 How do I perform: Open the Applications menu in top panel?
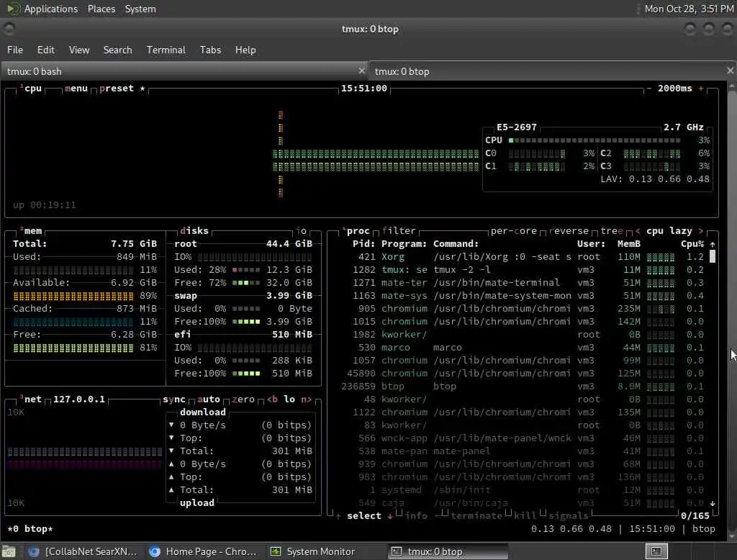(42, 9)
